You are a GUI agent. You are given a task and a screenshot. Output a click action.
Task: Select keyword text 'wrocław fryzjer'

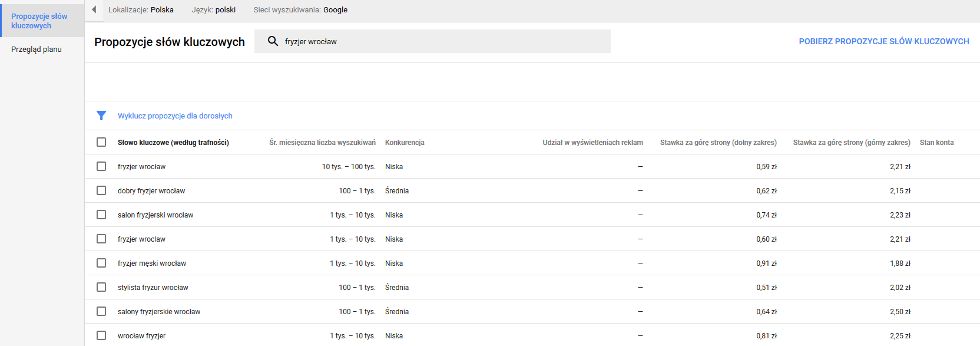141,335
